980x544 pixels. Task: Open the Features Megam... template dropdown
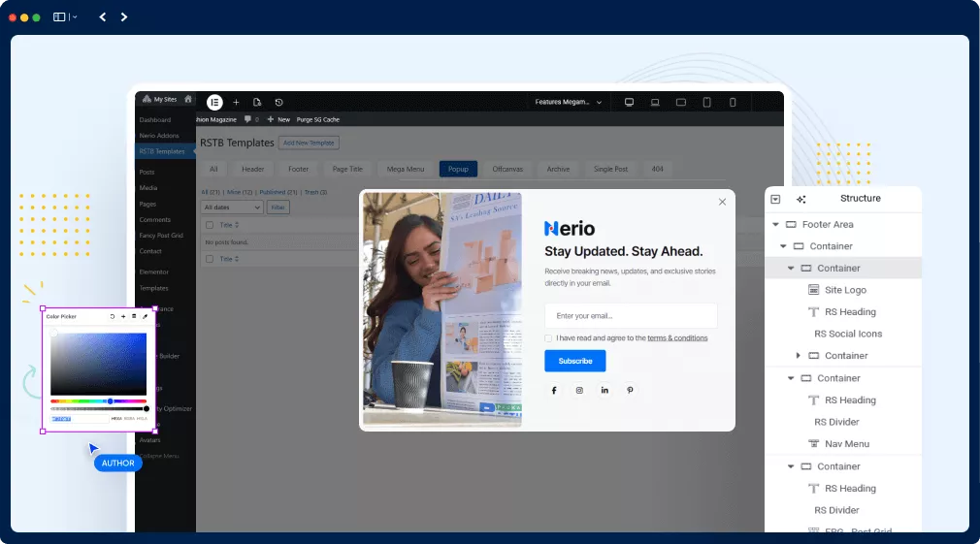click(569, 102)
